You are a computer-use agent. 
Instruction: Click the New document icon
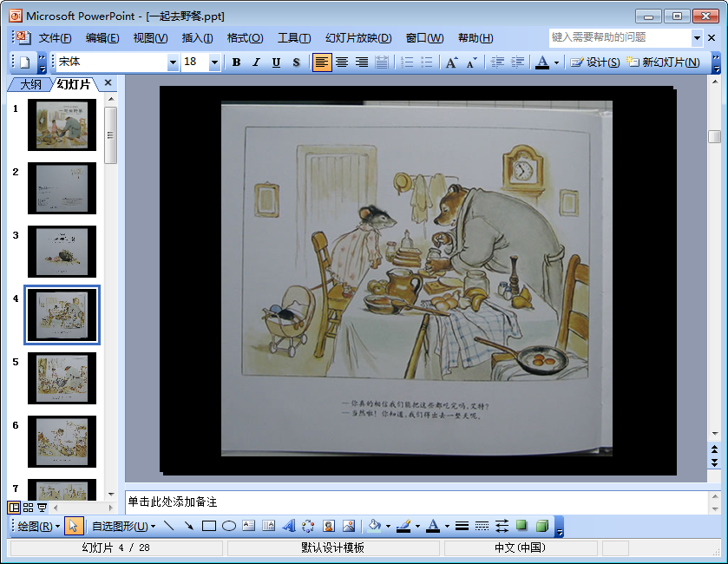click(25, 62)
